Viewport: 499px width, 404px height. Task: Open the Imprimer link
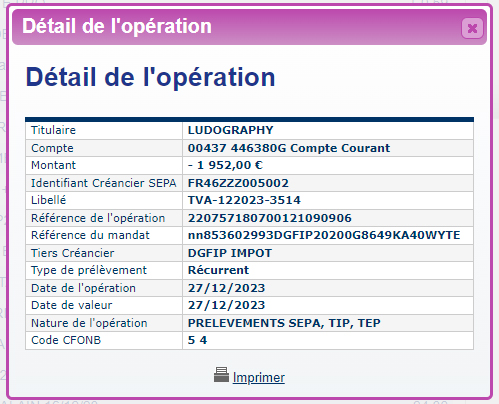pos(259,378)
